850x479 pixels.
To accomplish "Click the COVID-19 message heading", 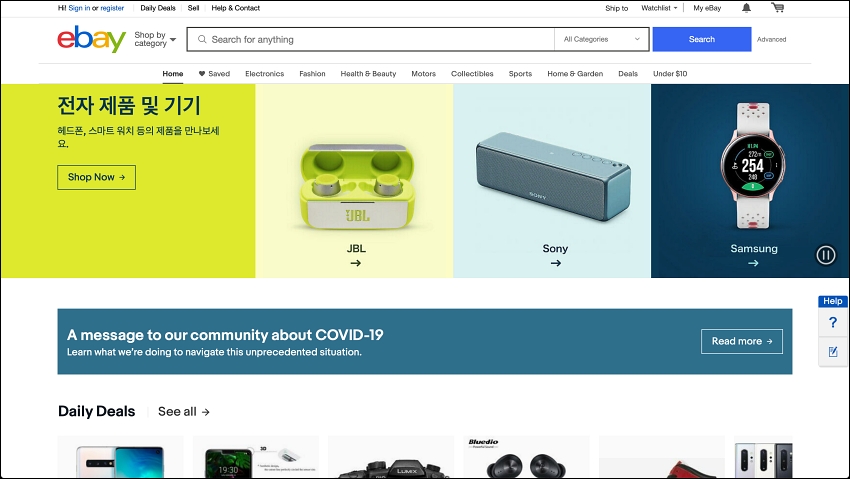I will 225,335.
